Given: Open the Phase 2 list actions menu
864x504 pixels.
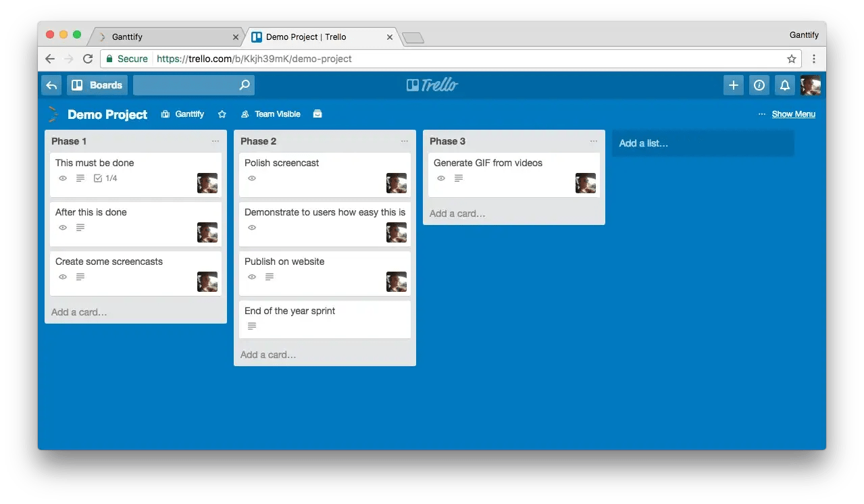Looking at the screenshot, I should tap(405, 141).
